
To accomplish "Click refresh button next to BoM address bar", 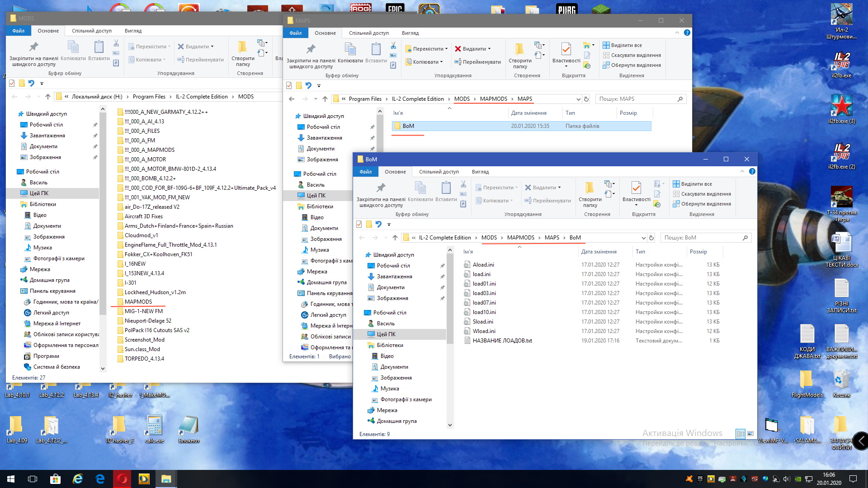I will (x=651, y=238).
